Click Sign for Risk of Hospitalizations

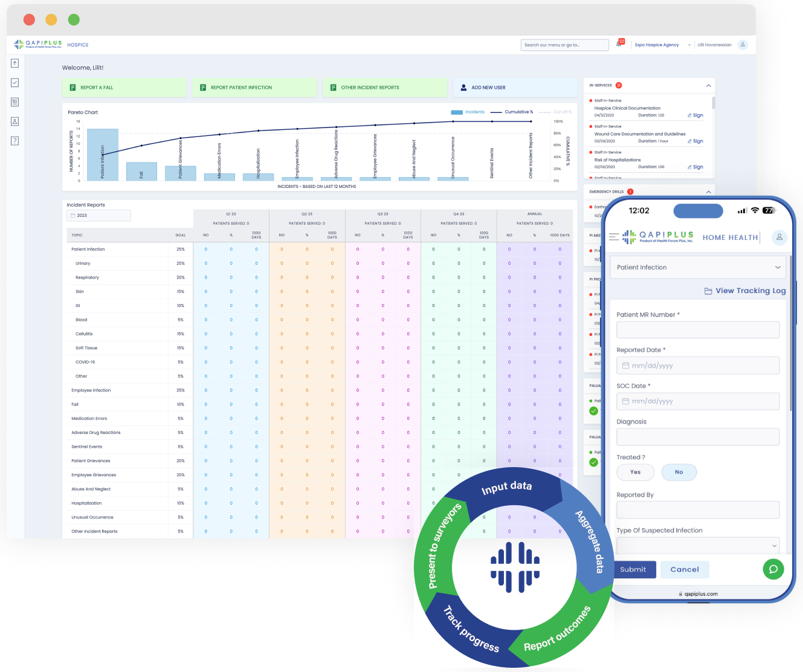pos(695,167)
